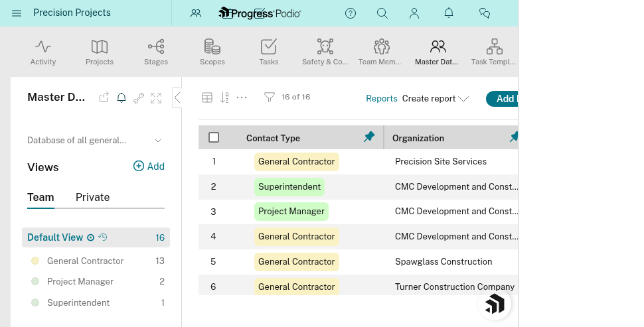Click the follow bell beside Master D...
The width and height of the screenshot is (644, 327).
click(x=121, y=98)
